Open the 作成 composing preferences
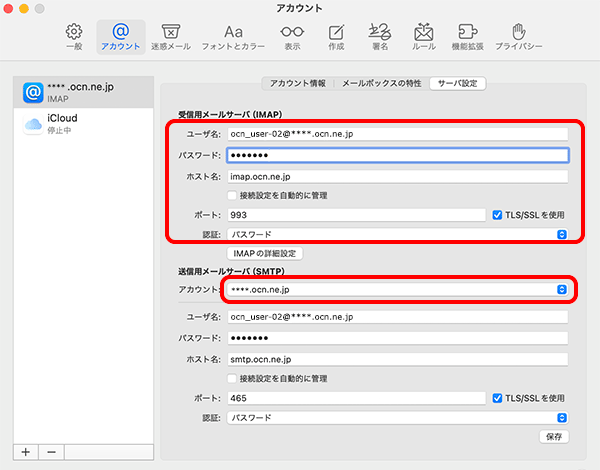The image size is (600, 470). [x=336, y=37]
